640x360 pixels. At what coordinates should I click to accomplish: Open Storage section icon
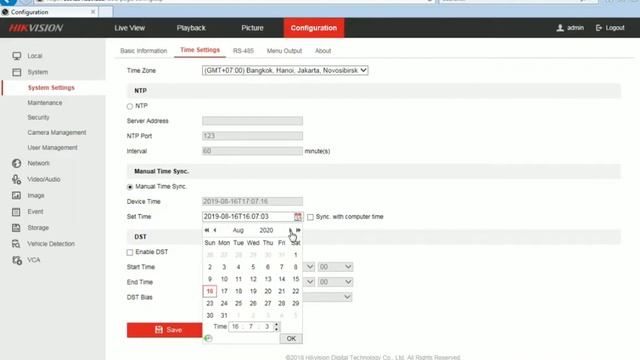pos(17,228)
